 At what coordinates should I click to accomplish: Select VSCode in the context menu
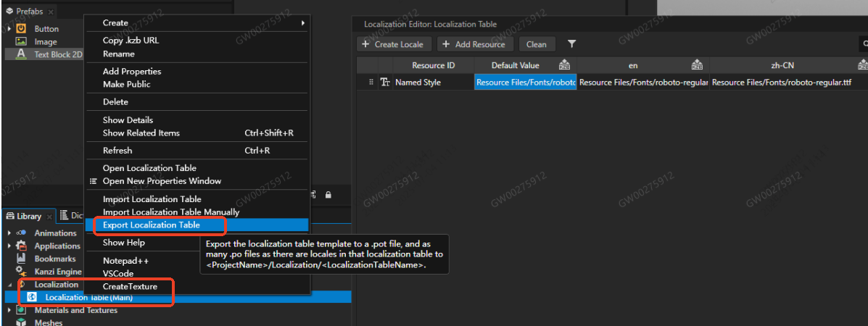118,273
